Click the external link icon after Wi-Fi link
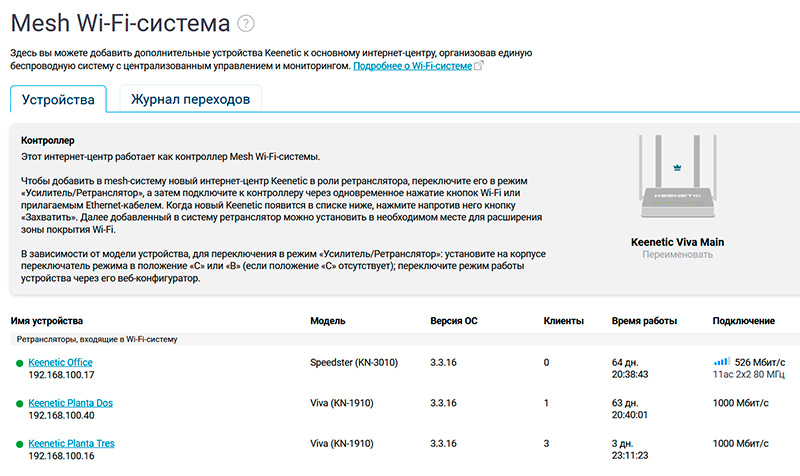Viewport: 800px width, 476px height. [x=478, y=66]
